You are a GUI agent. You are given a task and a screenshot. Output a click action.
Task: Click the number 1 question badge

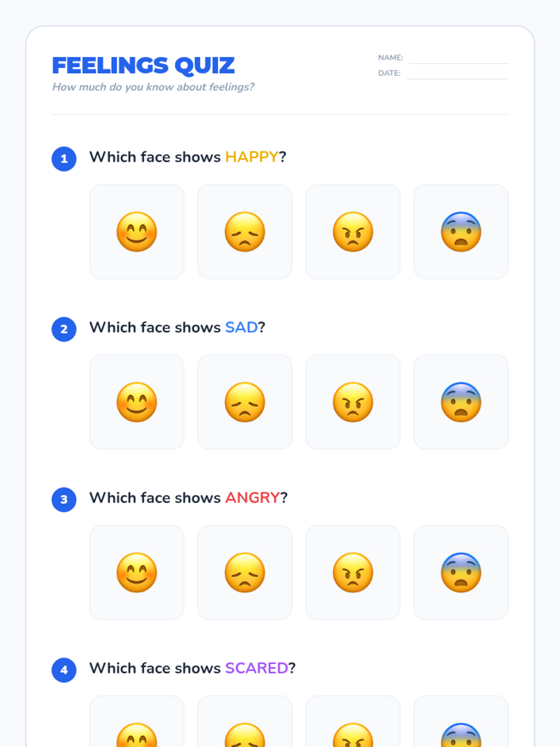coord(64,159)
